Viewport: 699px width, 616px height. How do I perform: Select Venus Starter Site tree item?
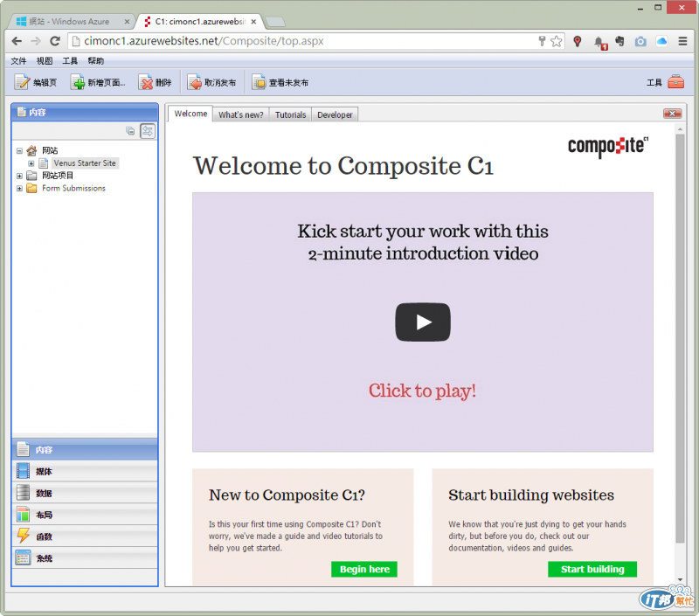tap(85, 163)
